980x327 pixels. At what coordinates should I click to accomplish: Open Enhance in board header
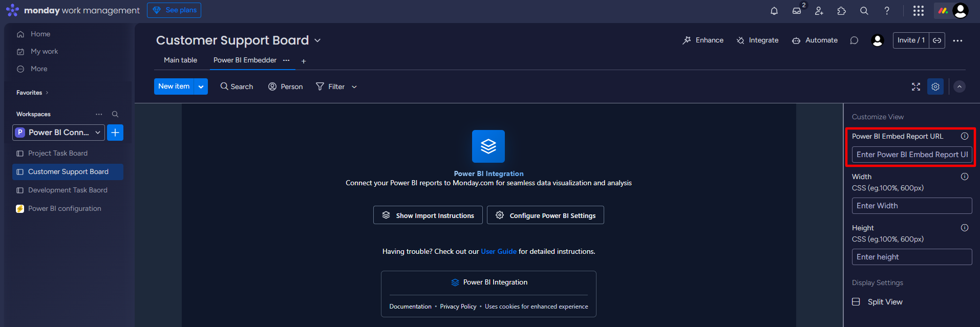703,40
